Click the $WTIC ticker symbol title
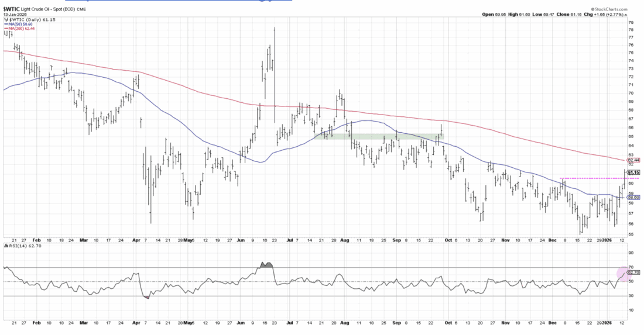644x335 pixels. pyautogui.click(x=12, y=9)
